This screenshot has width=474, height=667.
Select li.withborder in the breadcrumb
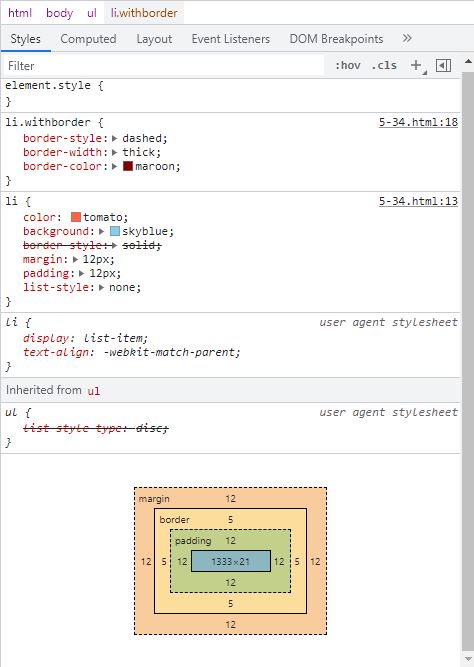pyautogui.click(x=144, y=13)
